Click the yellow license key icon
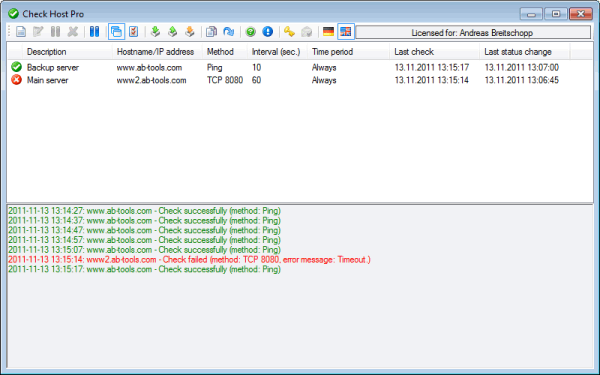600x375 pixels. pos(289,31)
